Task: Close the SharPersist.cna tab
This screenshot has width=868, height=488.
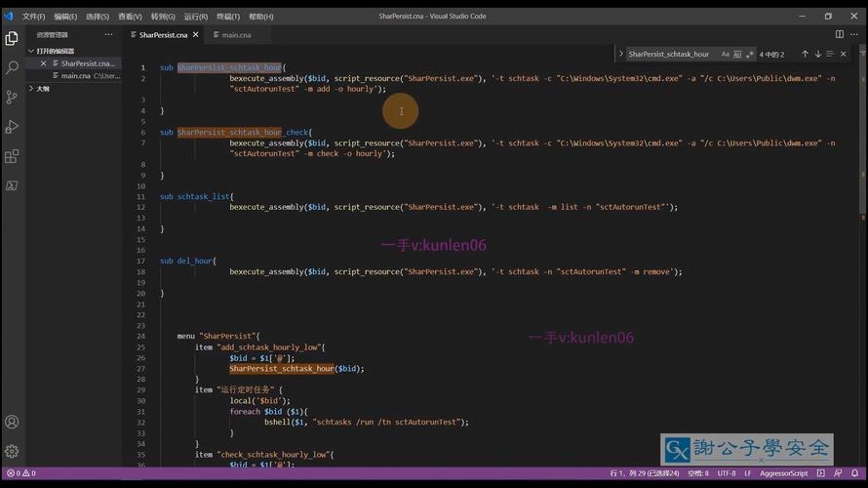Action: tap(195, 34)
